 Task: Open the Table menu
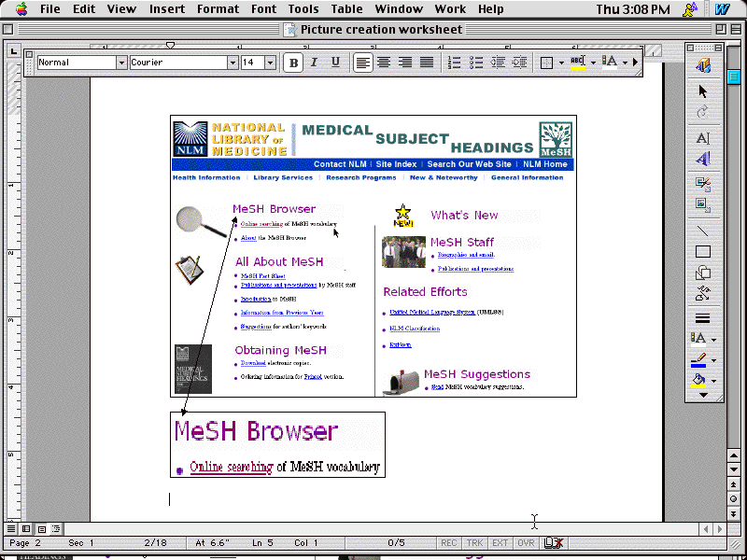tap(347, 9)
